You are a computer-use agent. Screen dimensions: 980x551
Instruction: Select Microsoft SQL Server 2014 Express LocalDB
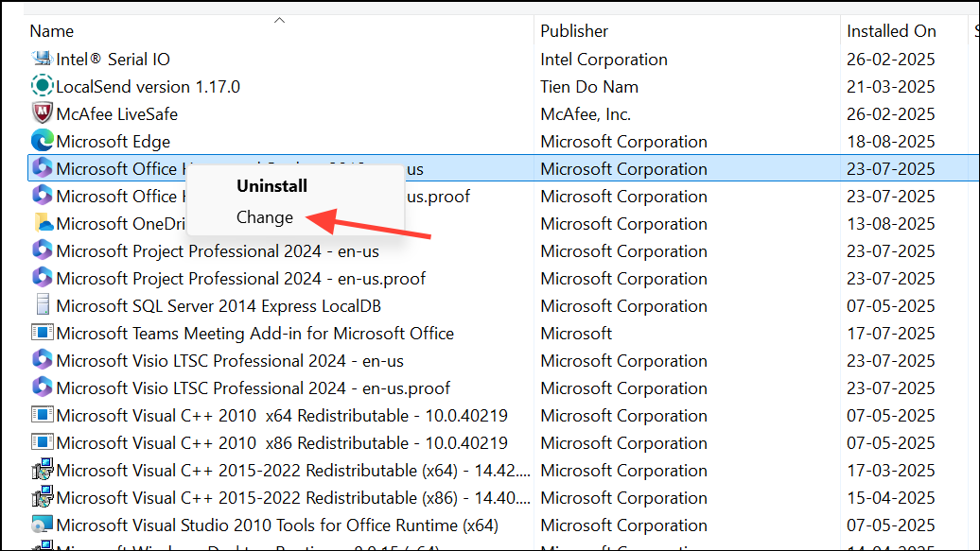(x=219, y=306)
